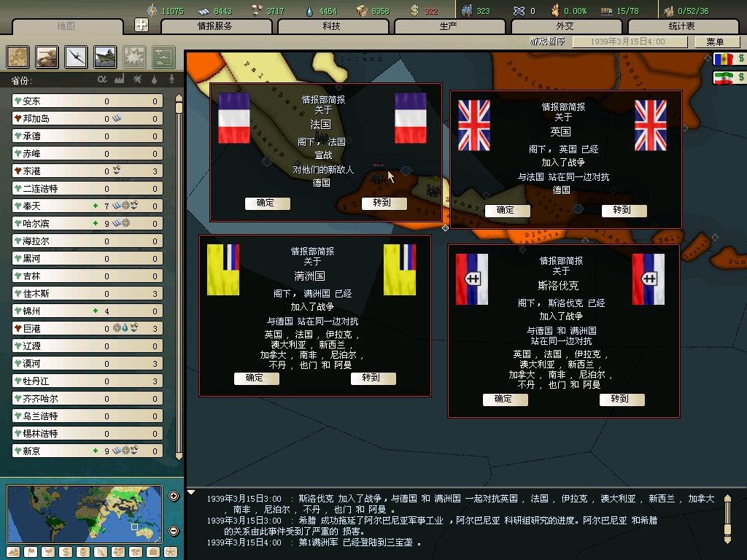
Task: Open the air forces plane icon
Action: [76, 57]
